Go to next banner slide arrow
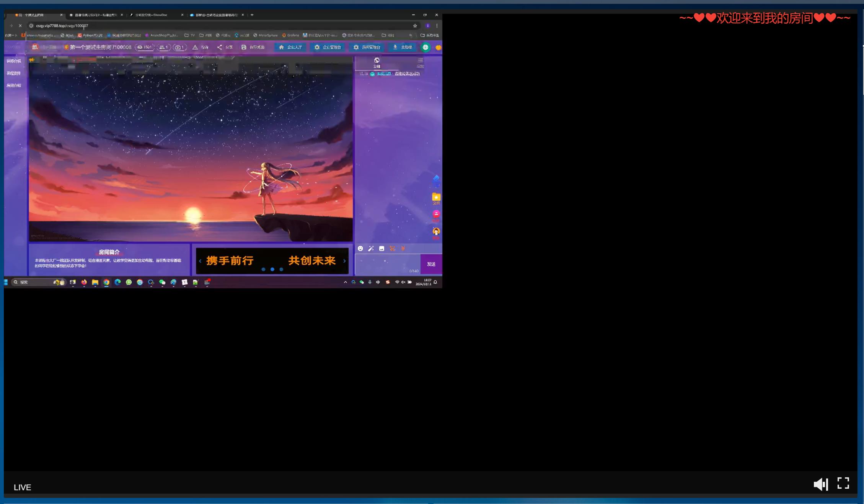 [344, 261]
